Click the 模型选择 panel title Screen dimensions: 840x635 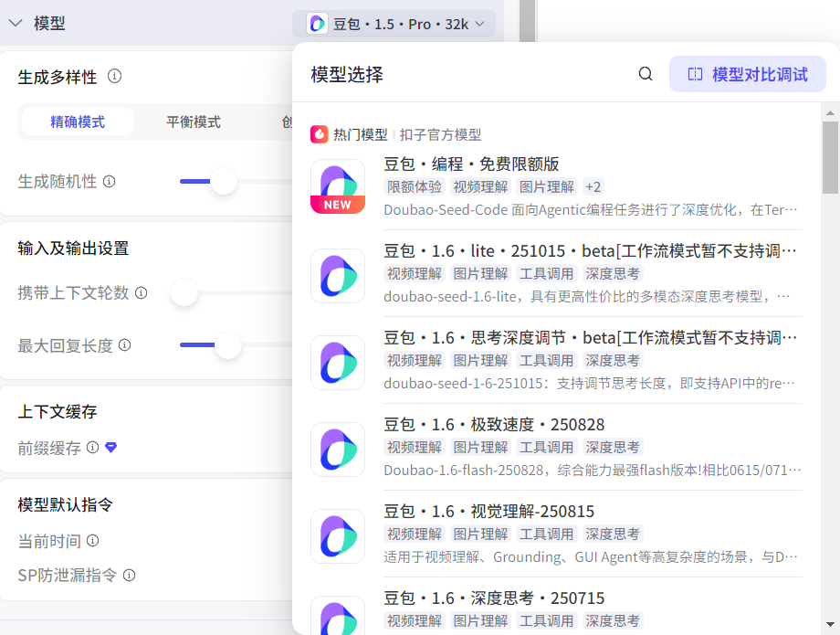tap(347, 75)
